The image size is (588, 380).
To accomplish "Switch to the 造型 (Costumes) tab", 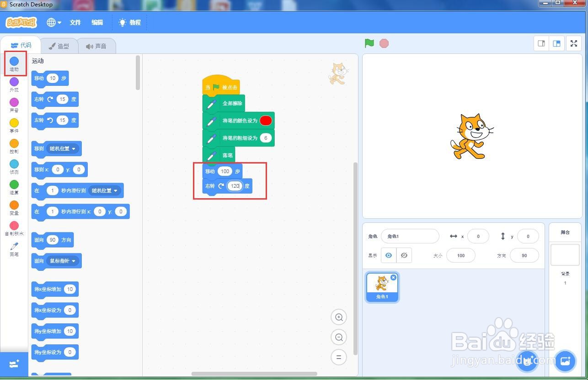I will [59, 45].
